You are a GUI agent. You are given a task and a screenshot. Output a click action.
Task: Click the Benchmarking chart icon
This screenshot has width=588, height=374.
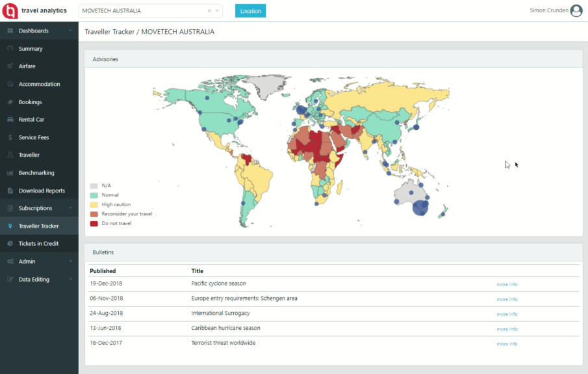coord(10,173)
